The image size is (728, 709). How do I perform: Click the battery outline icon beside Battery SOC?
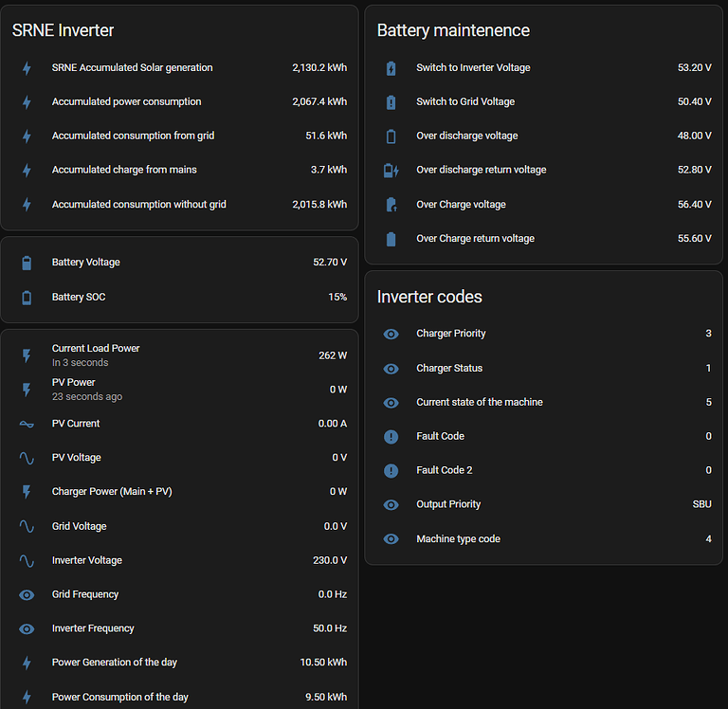tap(27, 298)
